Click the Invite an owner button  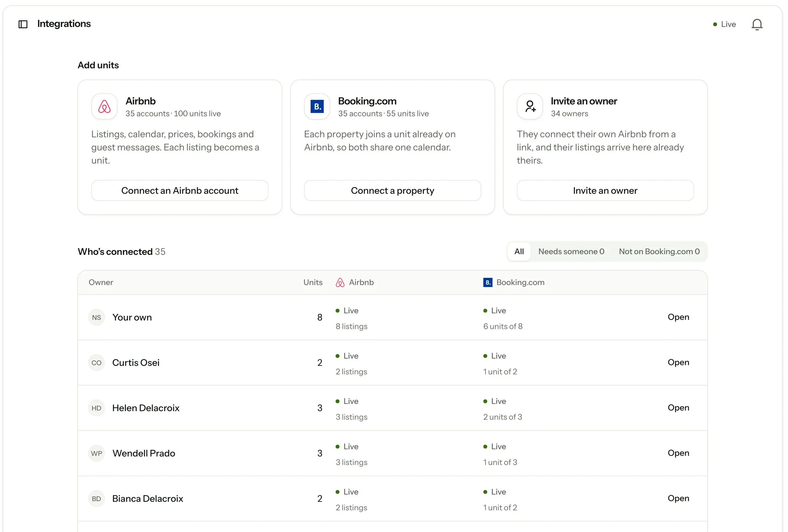pos(605,190)
